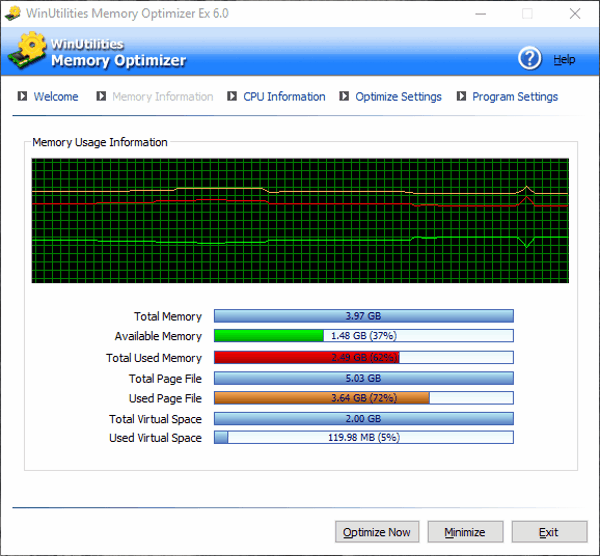Click the arrow icon beside Welcome
This screenshot has width=600, height=556.
coord(22,96)
